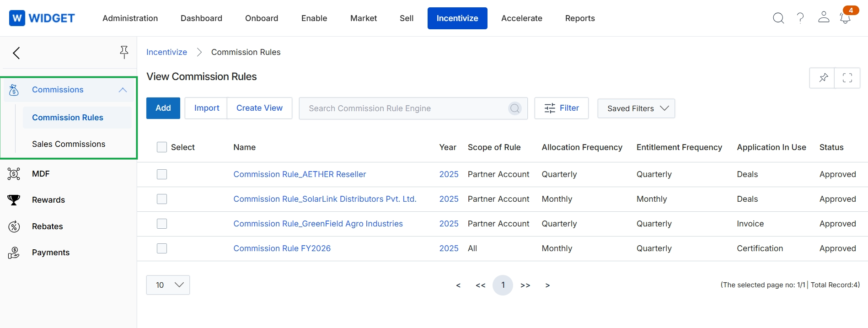
Task: Click the Certification cell in FY2026 row
Action: 760,248
